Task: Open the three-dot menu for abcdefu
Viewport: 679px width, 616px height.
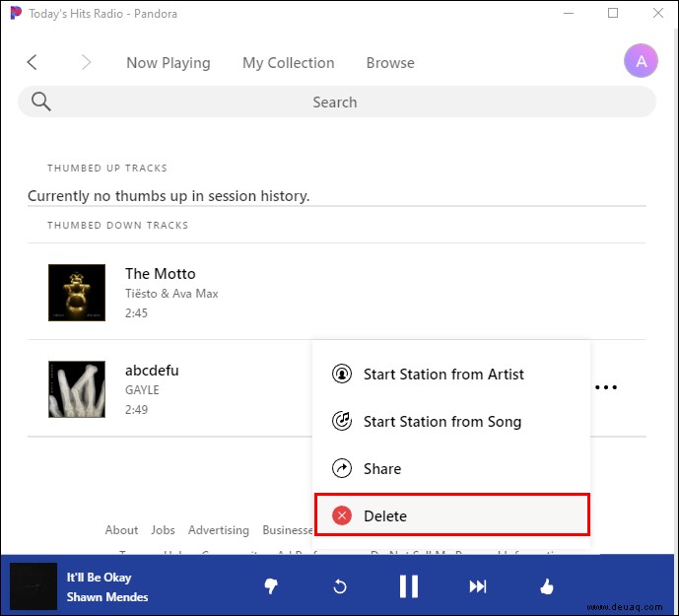Action: point(606,387)
